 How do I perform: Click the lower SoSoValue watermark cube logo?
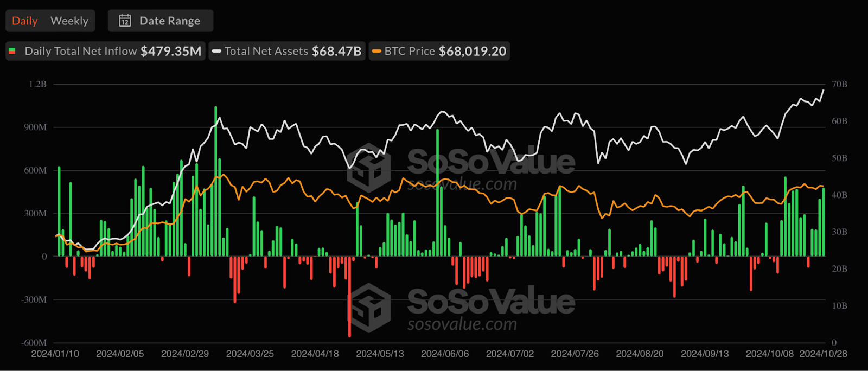369,308
